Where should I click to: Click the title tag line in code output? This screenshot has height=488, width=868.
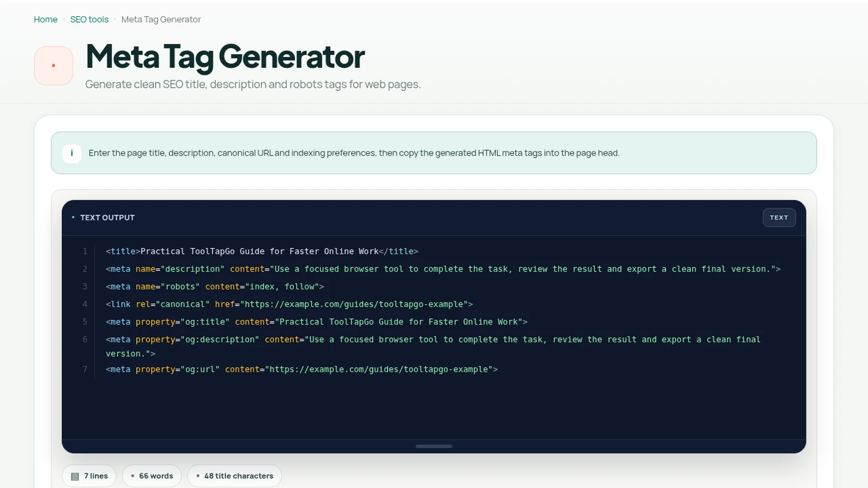(x=262, y=252)
